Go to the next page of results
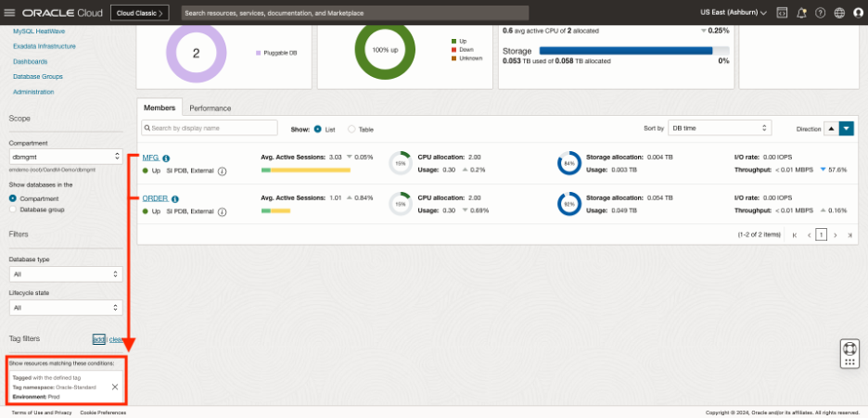The image size is (868, 419). [x=836, y=235]
